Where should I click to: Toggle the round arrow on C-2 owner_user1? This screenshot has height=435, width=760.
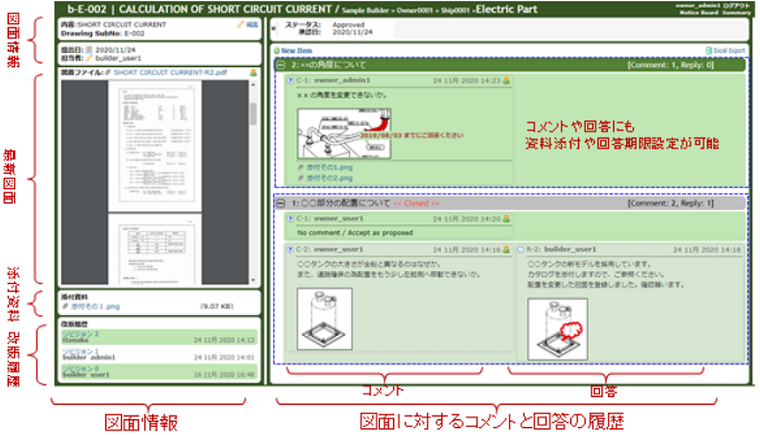point(290,250)
